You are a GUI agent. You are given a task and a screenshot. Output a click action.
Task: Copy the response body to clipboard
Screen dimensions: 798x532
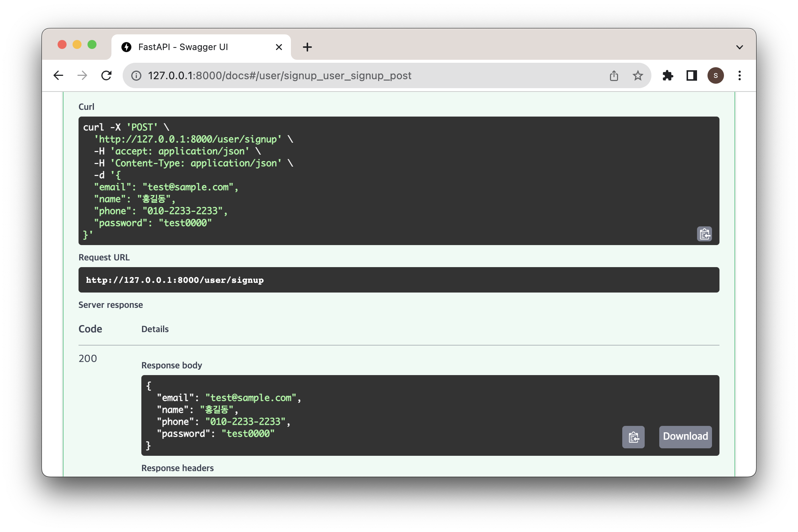coord(633,437)
